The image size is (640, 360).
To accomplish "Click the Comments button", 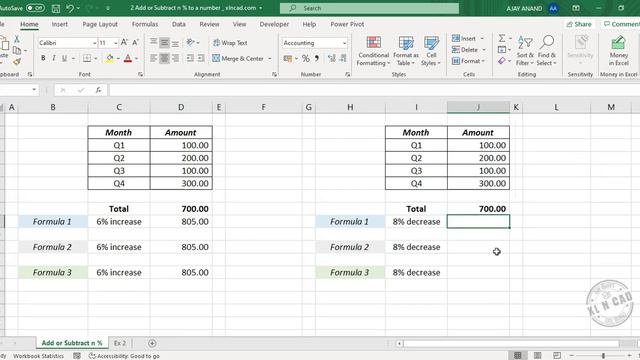I will tap(620, 24).
